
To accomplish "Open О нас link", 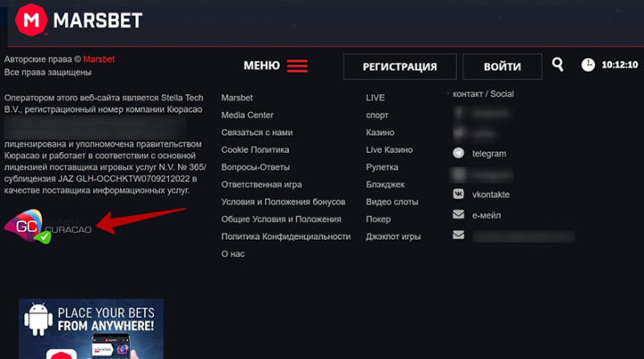I will tap(233, 254).
